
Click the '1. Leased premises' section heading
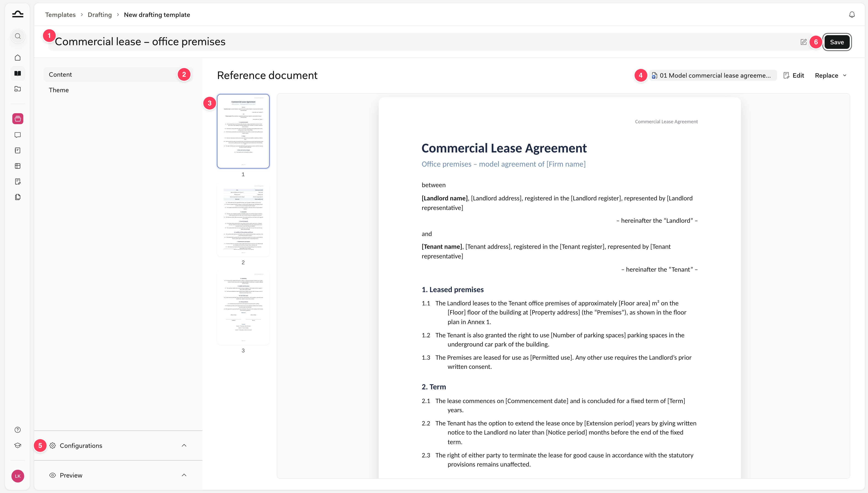[x=452, y=289]
